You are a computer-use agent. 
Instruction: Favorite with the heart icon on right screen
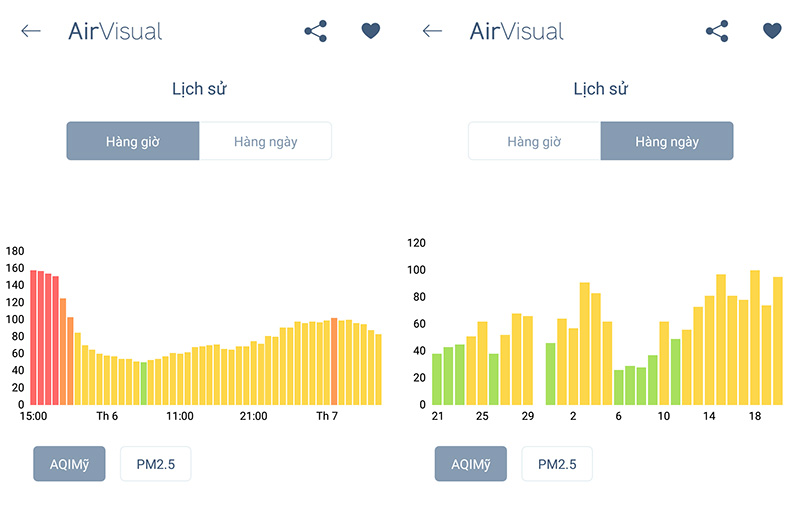tap(772, 31)
